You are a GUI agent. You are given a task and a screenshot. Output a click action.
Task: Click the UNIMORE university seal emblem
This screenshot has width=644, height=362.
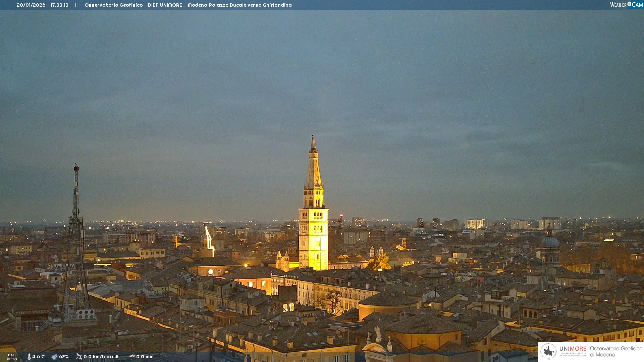[548, 351]
